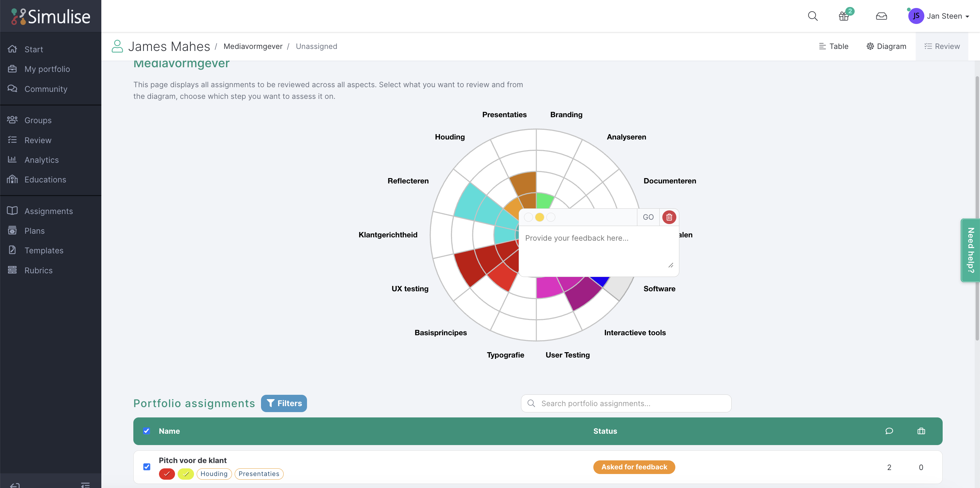Open the inbox tray icon
This screenshot has height=488, width=980.
click(881, 16)
